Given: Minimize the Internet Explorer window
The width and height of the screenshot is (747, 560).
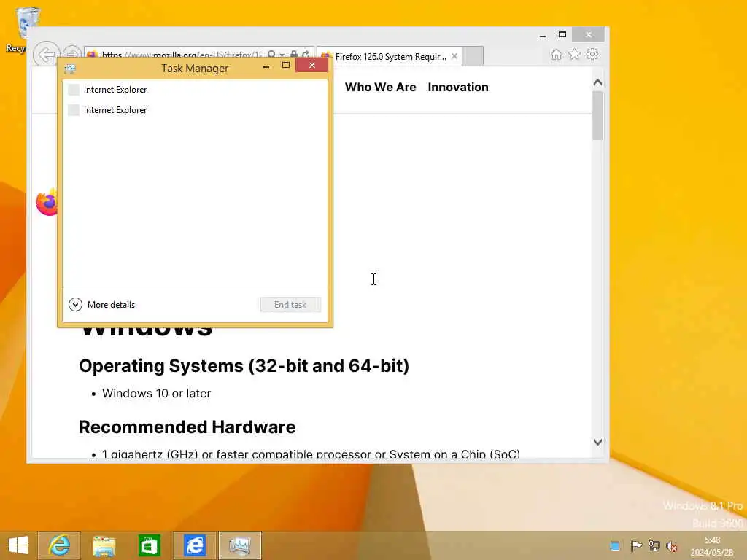Looking at the screenshot, I should click(x=543, y=35).
